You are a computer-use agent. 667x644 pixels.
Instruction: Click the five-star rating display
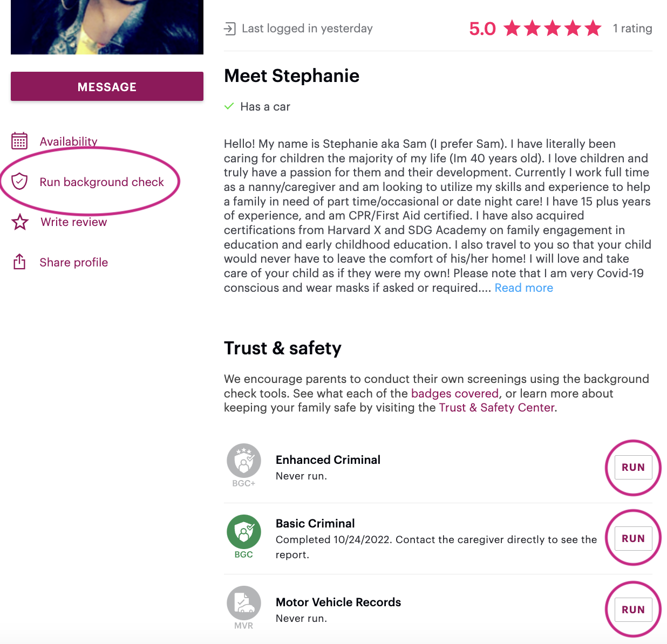(553, 28)
